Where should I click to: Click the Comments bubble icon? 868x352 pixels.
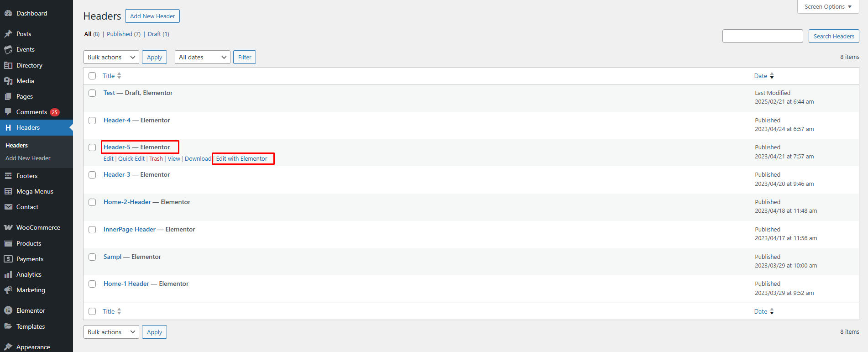pos(8,112)
